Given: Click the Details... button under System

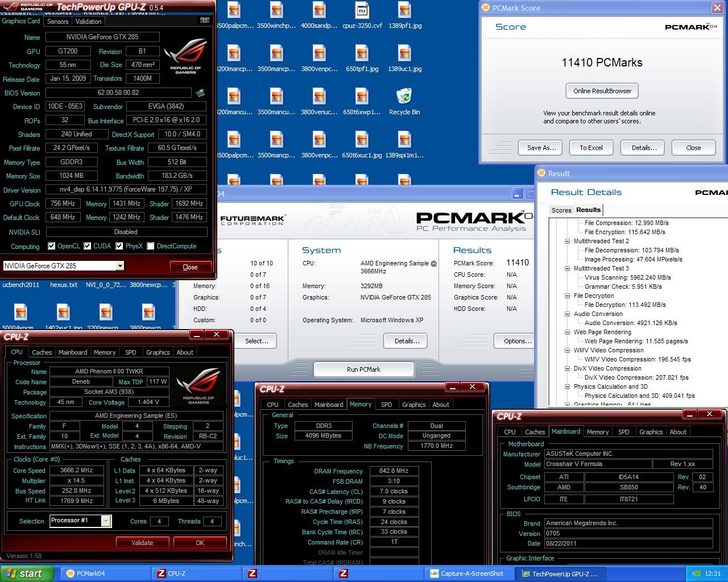Looking at the screenshot, I should point(407,341).
